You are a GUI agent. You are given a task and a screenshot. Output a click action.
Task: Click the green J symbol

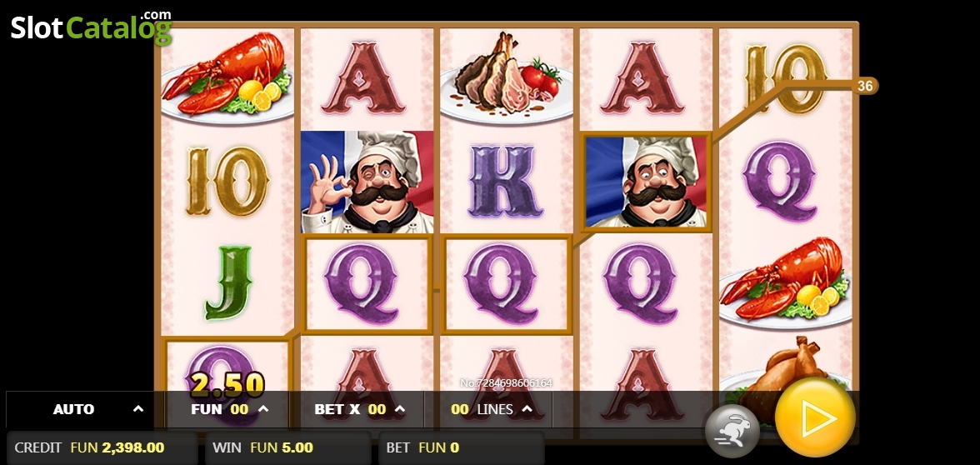(x=228, y=282)
